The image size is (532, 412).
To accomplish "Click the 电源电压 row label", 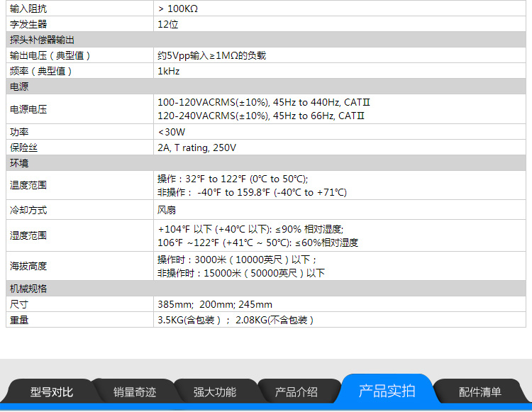I will [x=29, y=109].
